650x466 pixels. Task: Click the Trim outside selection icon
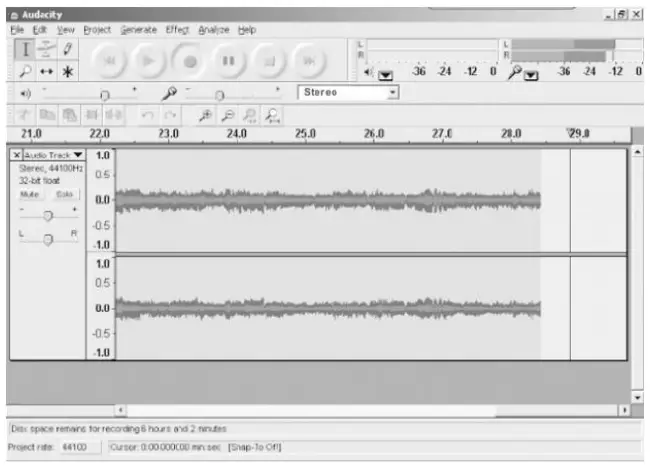point(92,115)
